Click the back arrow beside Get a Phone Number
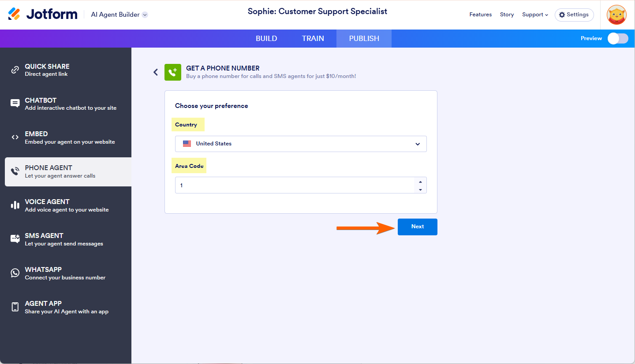The image size is (635, 364). pos(156,72)
